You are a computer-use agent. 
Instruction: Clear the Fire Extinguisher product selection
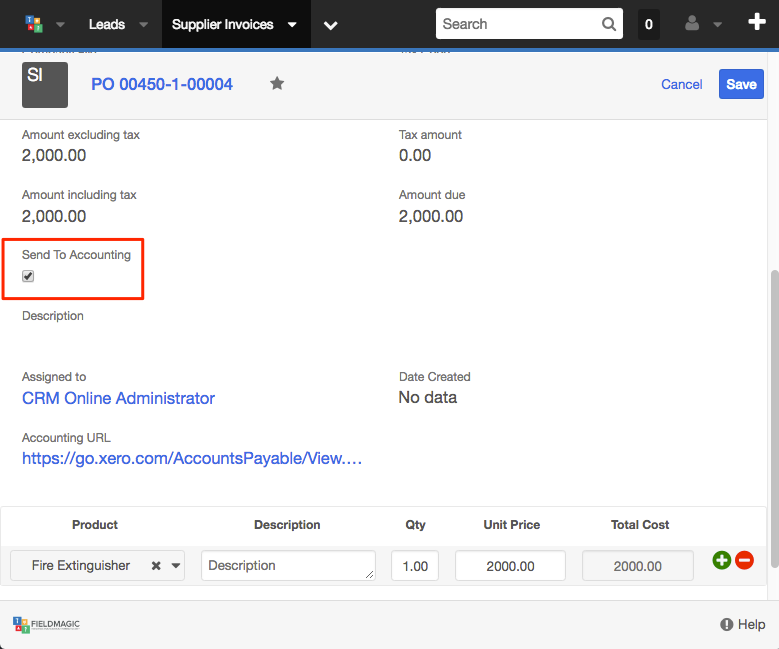156,566
